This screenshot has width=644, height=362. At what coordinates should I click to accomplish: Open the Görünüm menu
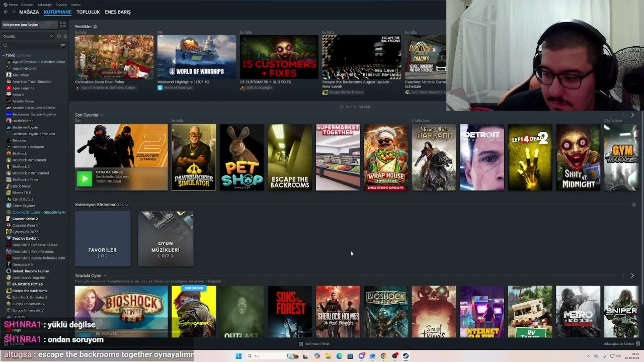(28, 5)
